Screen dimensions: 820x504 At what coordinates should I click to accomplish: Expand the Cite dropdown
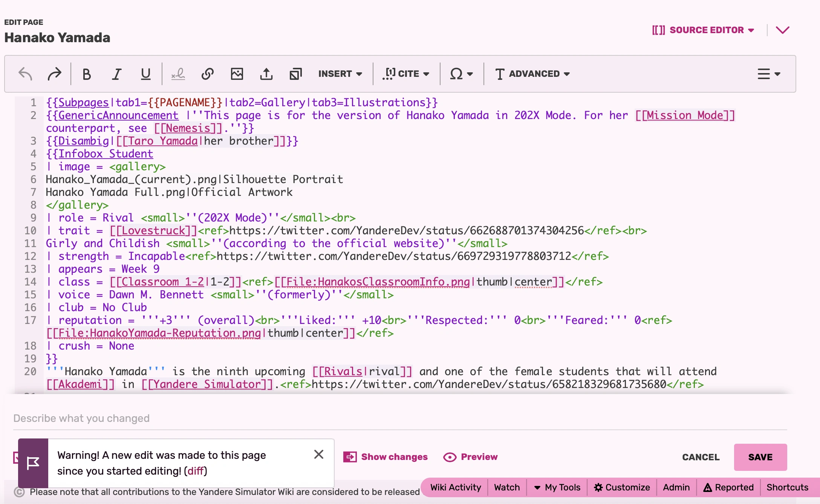tap(406, 74)
